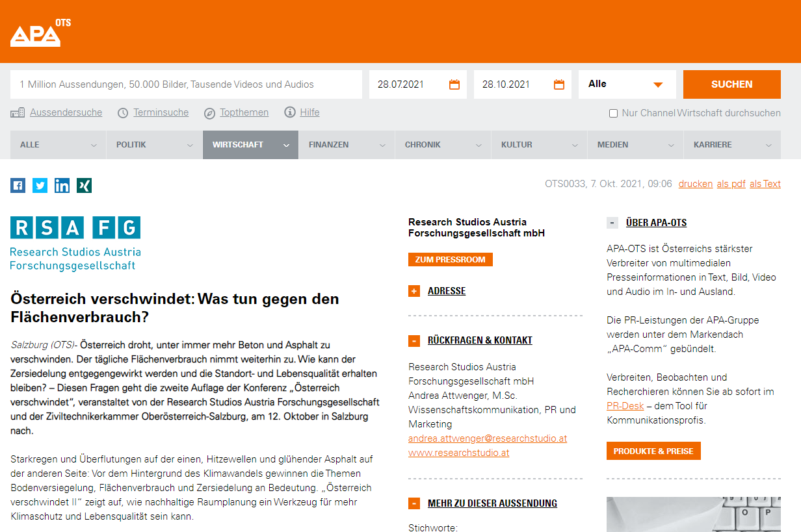801x532 pixels.
Task: Click the APA OTS logo
Action: point(40,33)
